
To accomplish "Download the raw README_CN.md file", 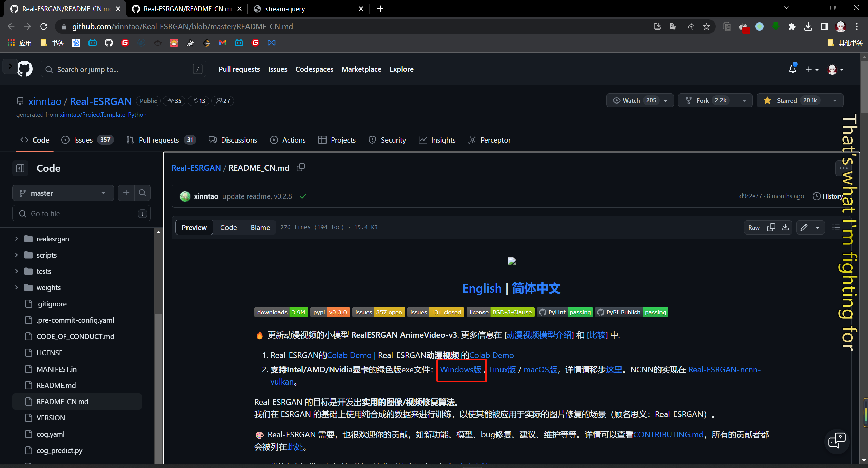I will click(x=785, y=227).
